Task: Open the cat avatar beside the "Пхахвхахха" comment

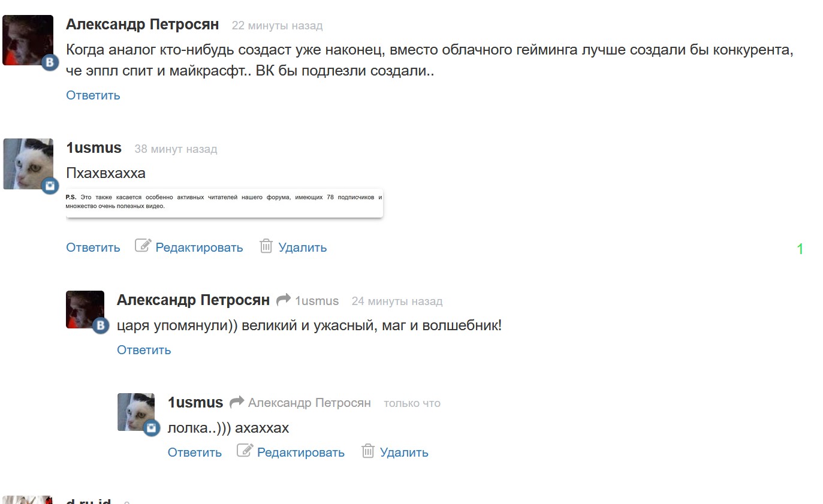Action: pyautogui.click(x=28, y=164)
